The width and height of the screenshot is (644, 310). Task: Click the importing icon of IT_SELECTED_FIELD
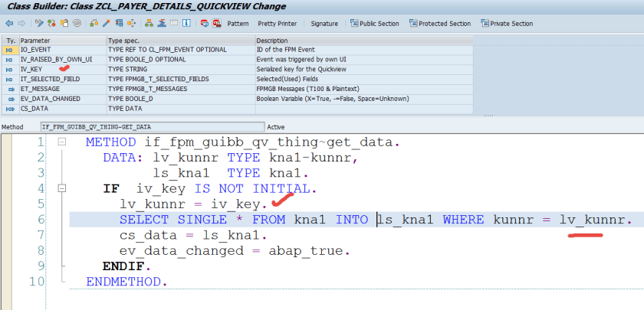point(10,79)
